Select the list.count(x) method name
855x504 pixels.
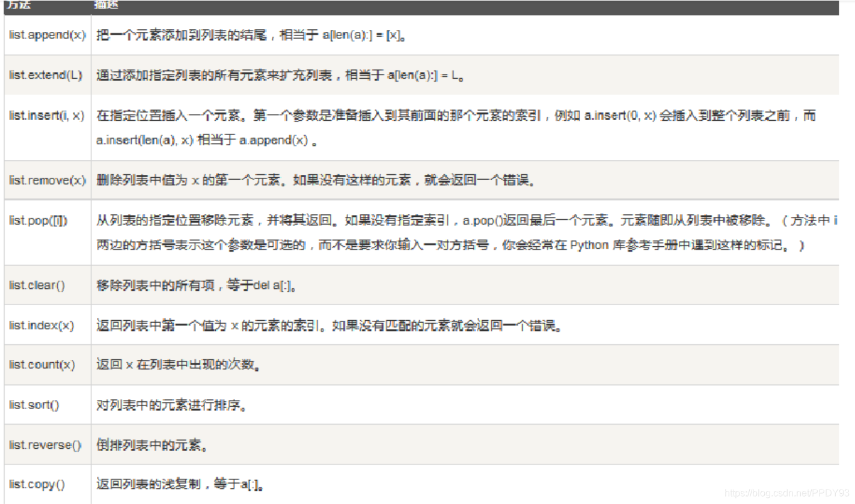(42, 365)
